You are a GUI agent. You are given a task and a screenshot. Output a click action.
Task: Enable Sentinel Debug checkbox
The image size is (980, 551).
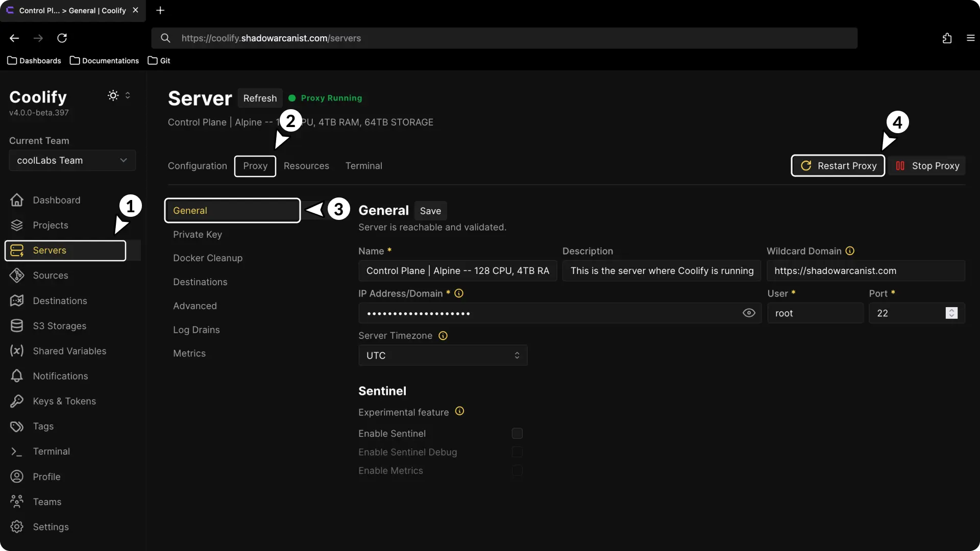[x=517, y=452]
